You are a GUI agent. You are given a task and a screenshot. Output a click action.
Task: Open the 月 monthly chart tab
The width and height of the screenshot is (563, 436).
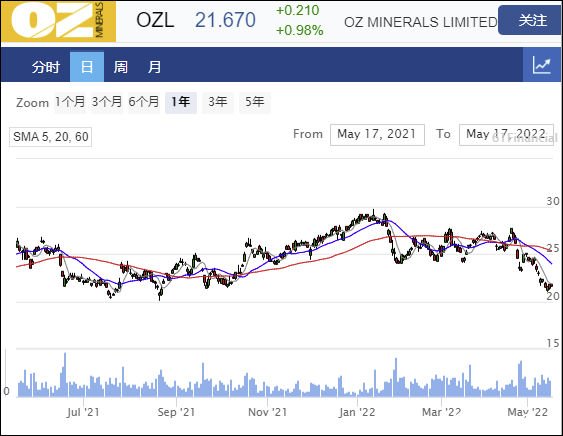click(154, 67)
